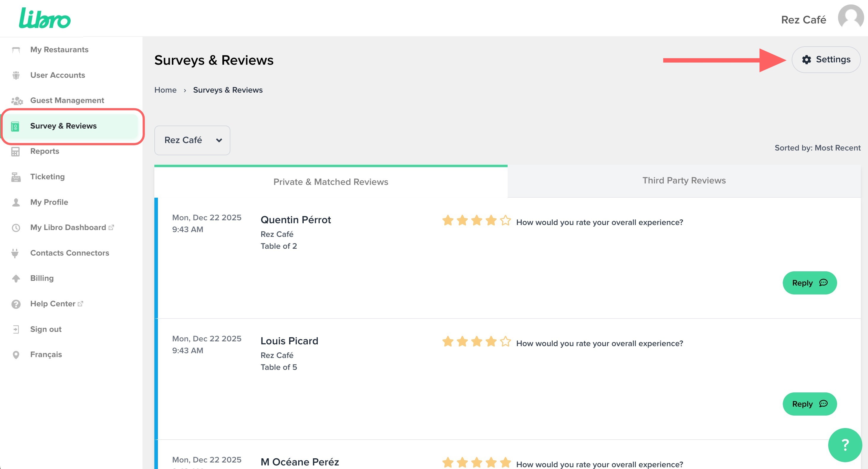Click the fifth star on Quentin's rating

(505, 220)
